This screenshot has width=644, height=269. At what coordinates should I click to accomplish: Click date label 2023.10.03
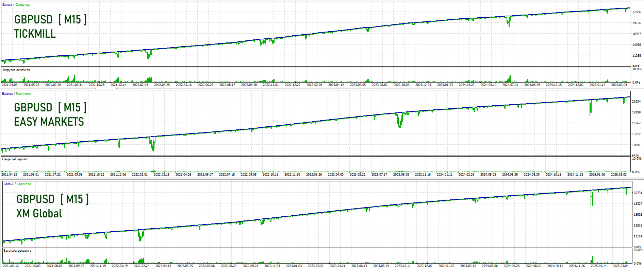401,85
